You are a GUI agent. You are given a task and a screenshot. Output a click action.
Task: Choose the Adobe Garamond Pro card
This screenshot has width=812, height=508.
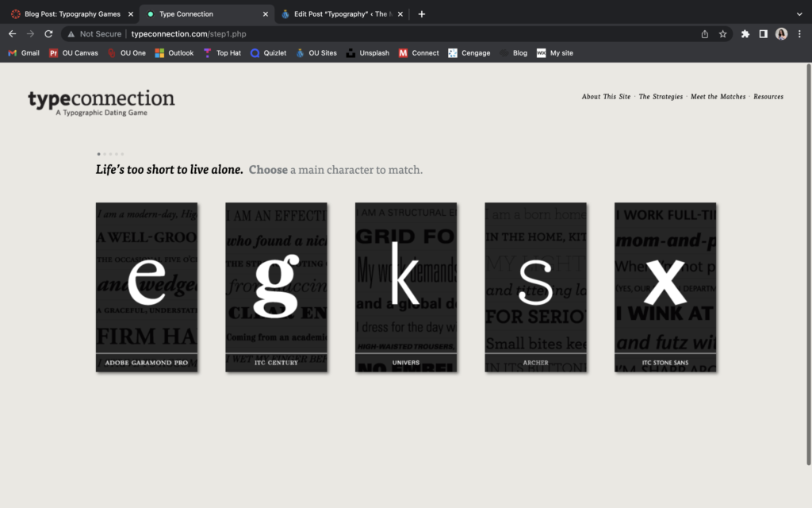tap(147, 287)
